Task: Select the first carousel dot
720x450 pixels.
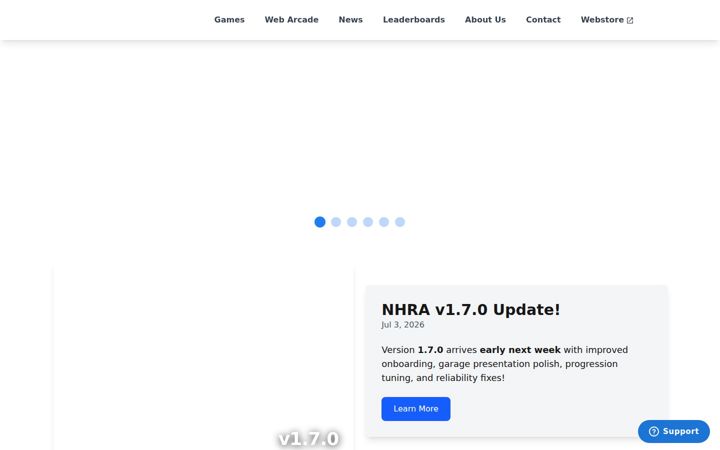Action: click(320, 222)
